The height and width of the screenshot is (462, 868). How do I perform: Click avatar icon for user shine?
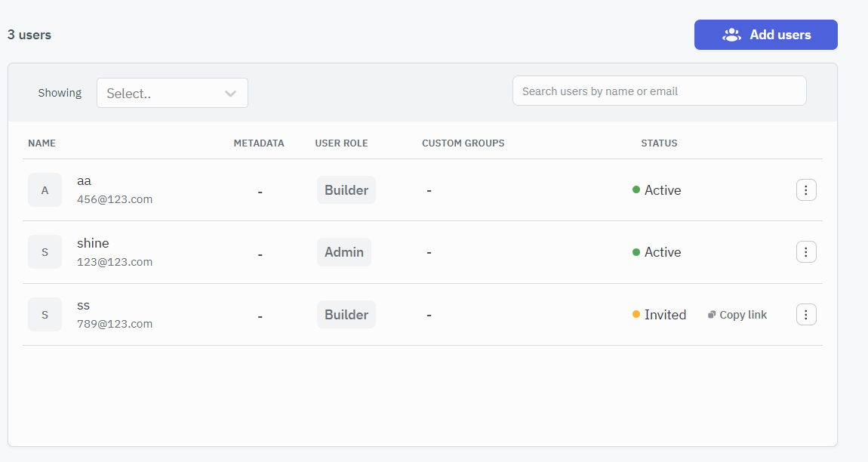coord(45,252)
